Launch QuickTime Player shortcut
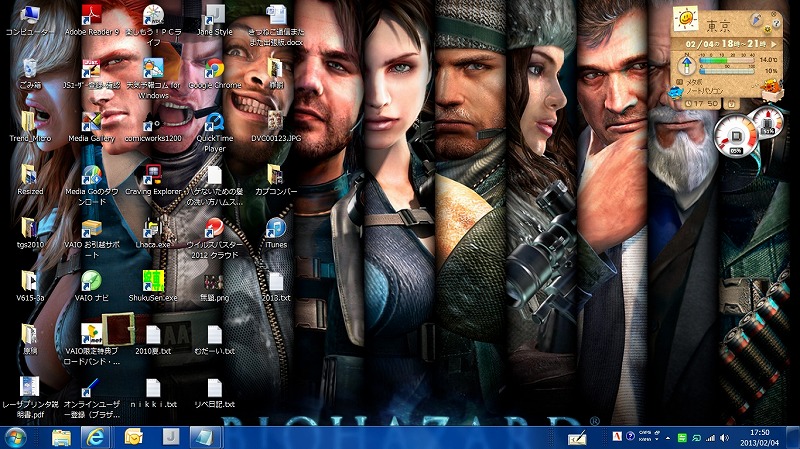 215,132
